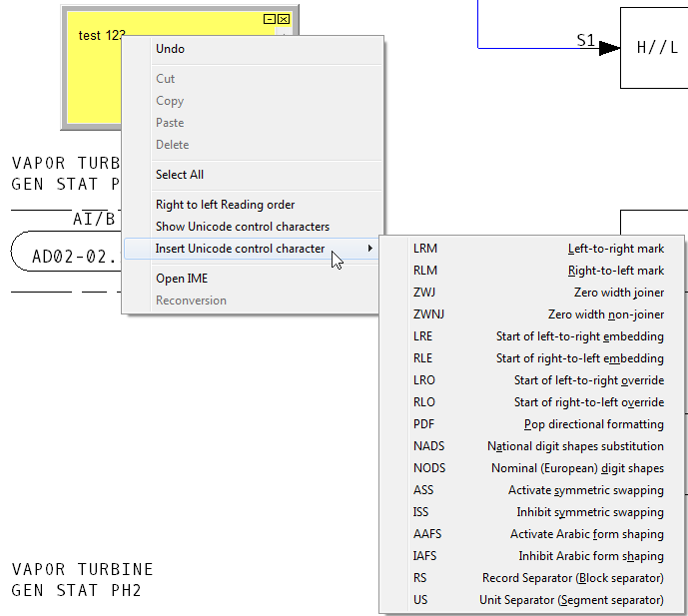Click the AD02-02 connector tag
The width and height of the screenshot is (688, 616).
point(66,251)
